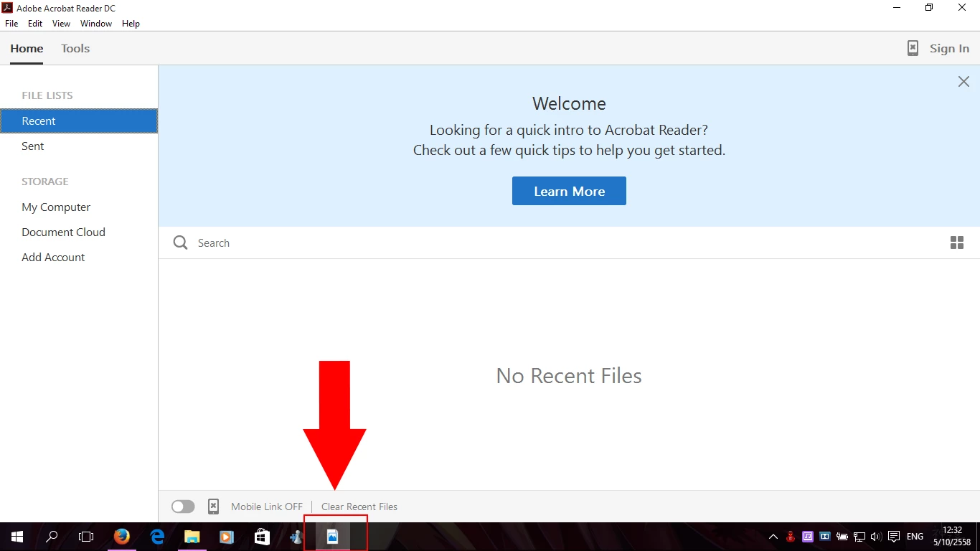Click the chess piece icon in taskbar

[x=296, y=537]
